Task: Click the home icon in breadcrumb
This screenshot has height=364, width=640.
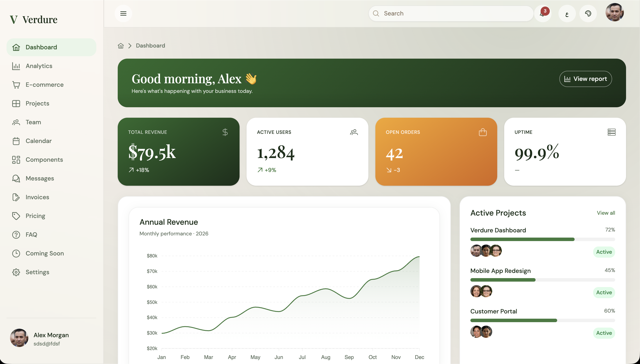Action: 121,46
